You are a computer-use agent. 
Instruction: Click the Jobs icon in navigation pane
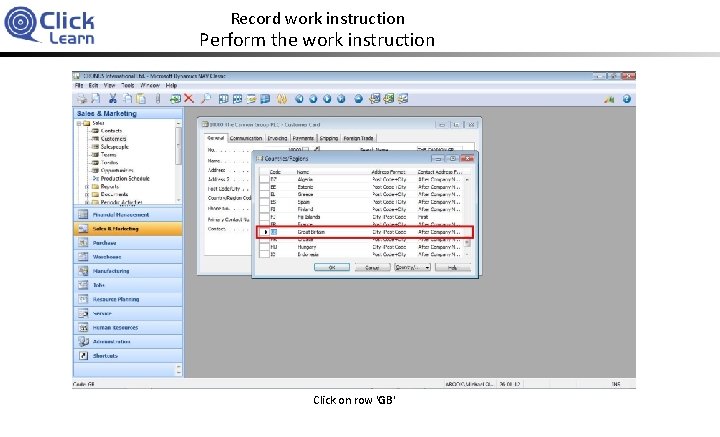(83, 285)
